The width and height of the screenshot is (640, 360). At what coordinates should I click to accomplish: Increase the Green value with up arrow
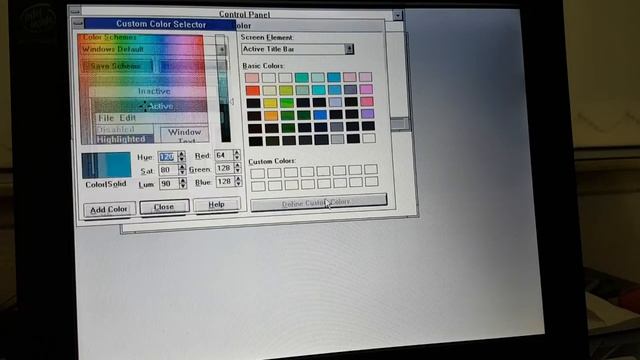[x=237, y=165]
